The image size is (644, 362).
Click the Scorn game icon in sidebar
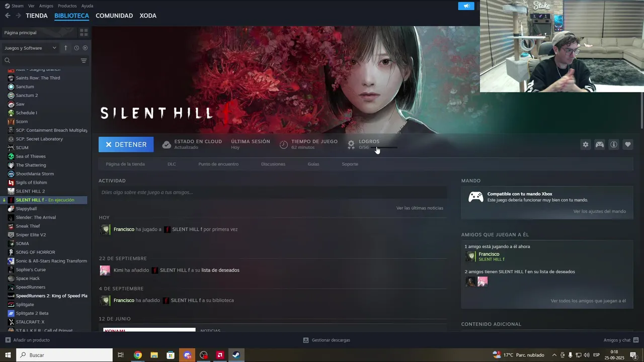[11, 121]
